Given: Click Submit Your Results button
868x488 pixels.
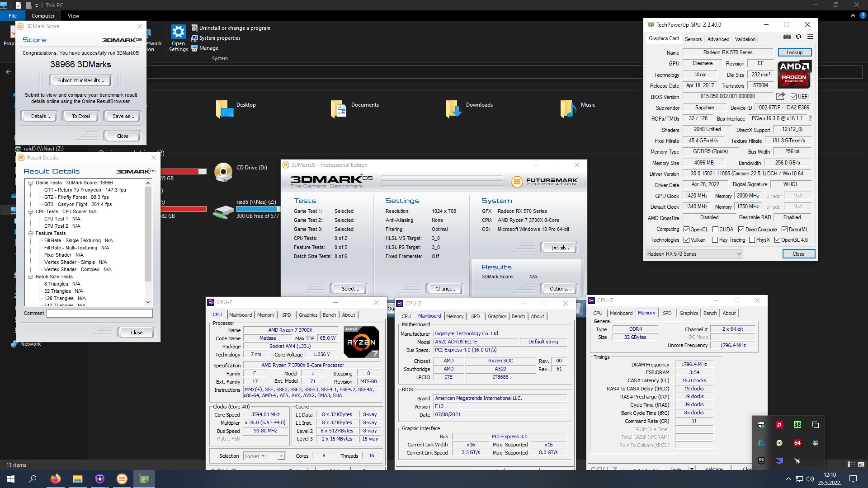Looking at the screenshot, I should (80, 80).
